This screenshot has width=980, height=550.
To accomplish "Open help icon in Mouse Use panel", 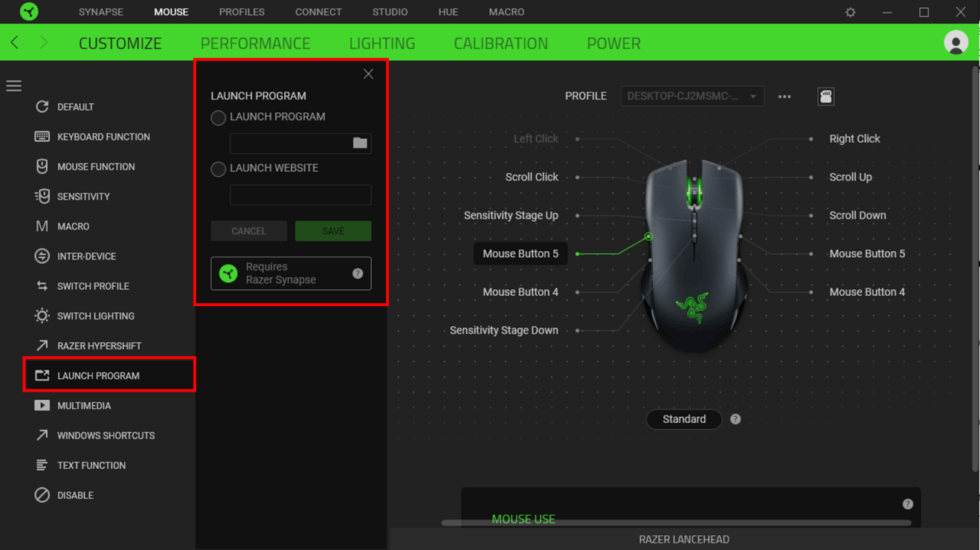I will [x=908, y=504].
